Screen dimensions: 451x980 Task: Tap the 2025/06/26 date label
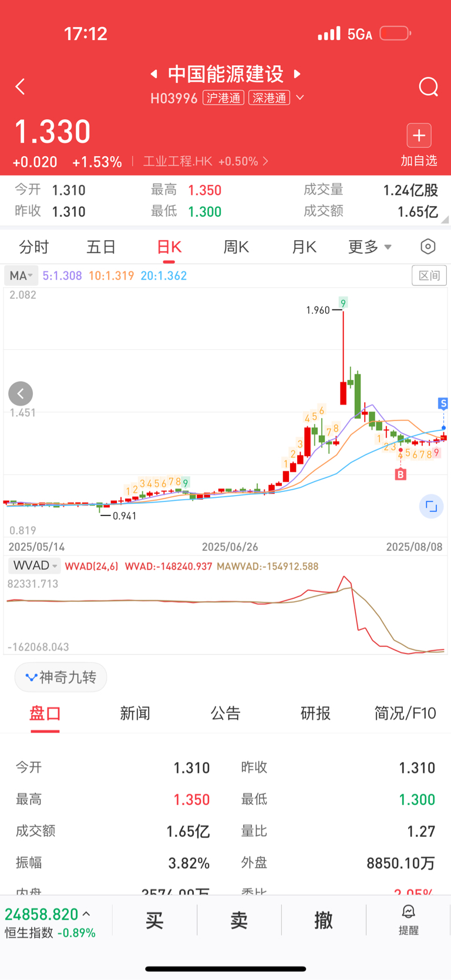coord(230,547)
